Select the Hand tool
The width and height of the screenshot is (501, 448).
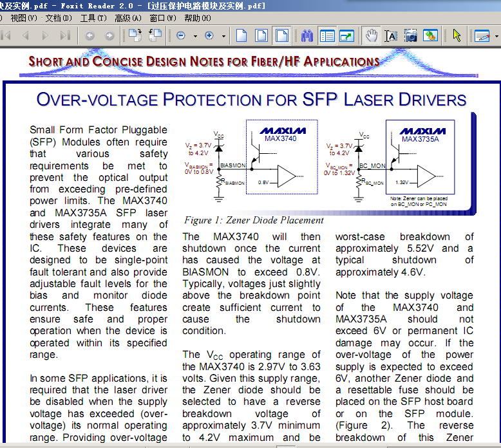(x=372, y=35)
